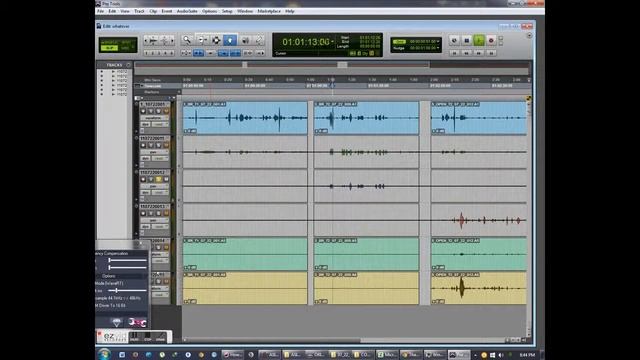This screenshot has width=640, height=360.
Task: Open main counter format dropdown arrow
Action: point(333,42)
